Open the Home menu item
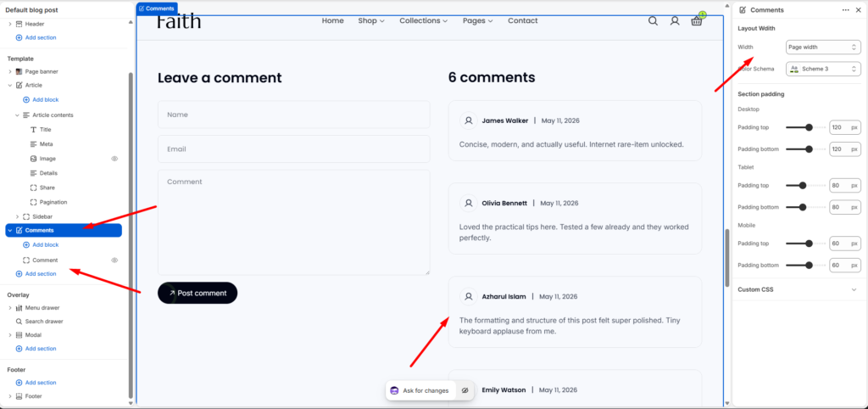This screenshot has height=409, width=868. 332,20
